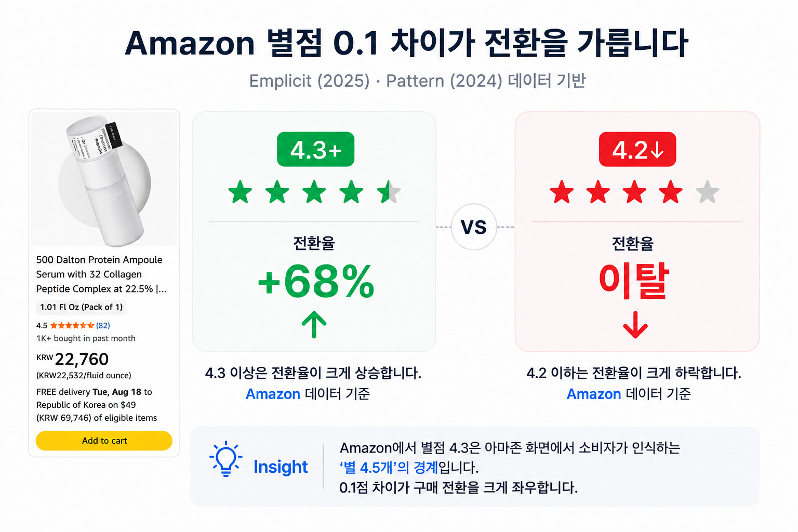Open the 500 Dalton Protein Ampoule title
Viewport: 798px width, 532px height.
coord(101,274)
